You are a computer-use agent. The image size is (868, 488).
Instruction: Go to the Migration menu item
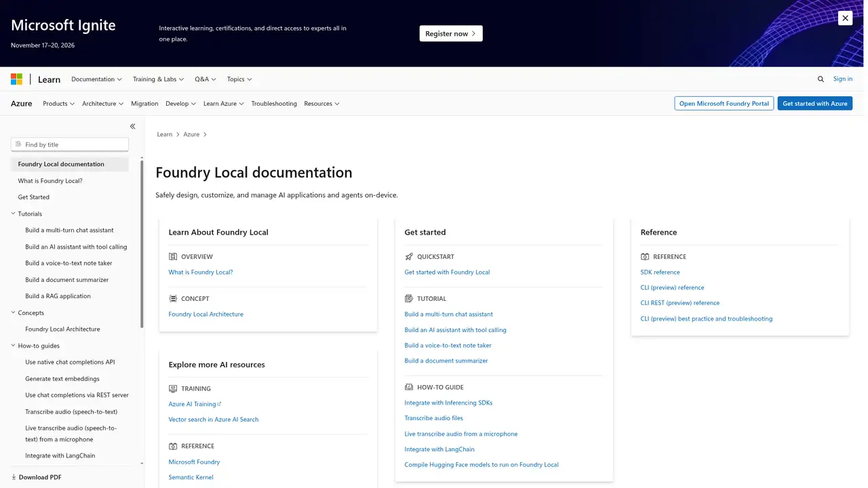coord(144,104)
